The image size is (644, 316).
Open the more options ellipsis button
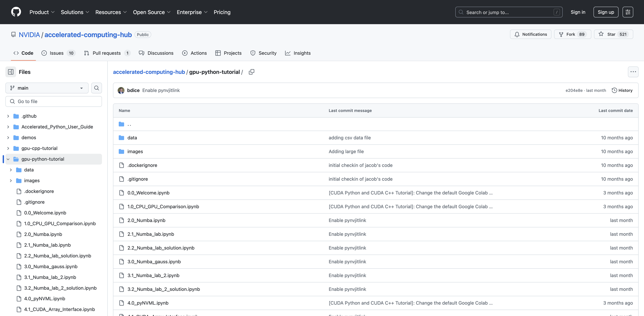(633, 72)
